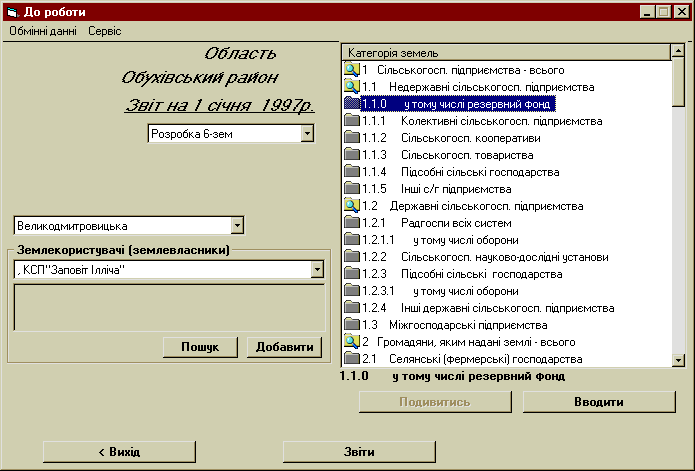Select row text Радгоспи всіх систем

coord(456,223)
